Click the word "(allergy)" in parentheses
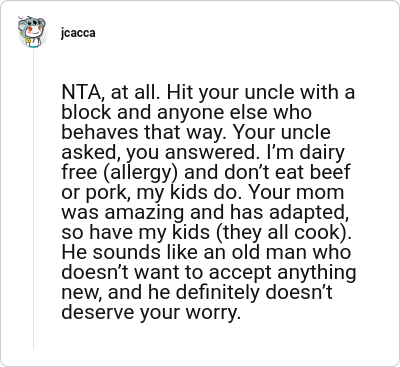 [x=140, y=173]
